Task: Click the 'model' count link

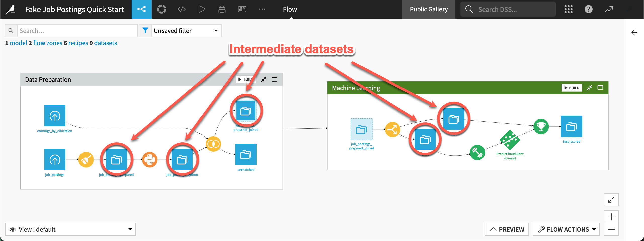Action: 18,43
